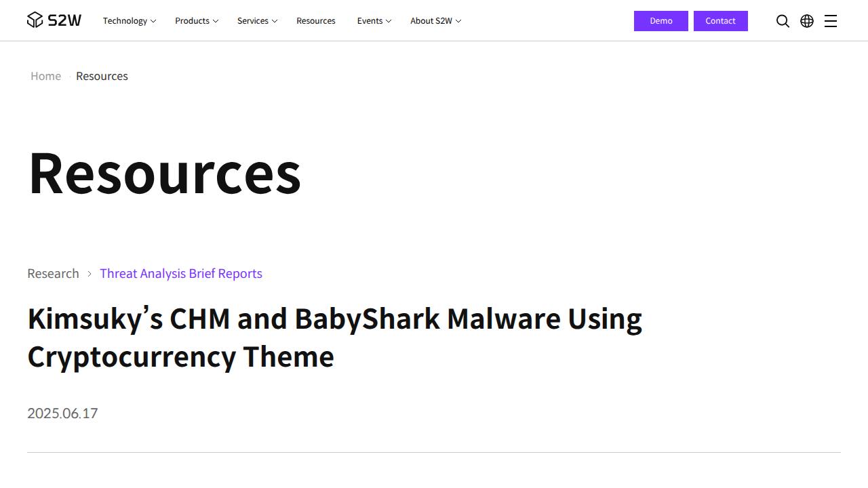This screenshot has width=868, height=488.
Task: Click the S2W logo
Action: (54, 20)
